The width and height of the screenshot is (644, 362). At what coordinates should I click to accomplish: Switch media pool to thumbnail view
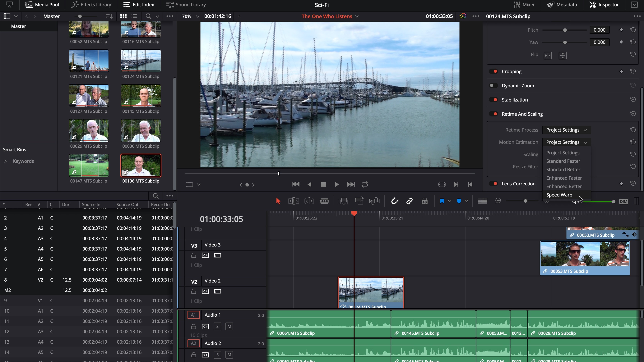pyautogui.click(x=123, y=16)
